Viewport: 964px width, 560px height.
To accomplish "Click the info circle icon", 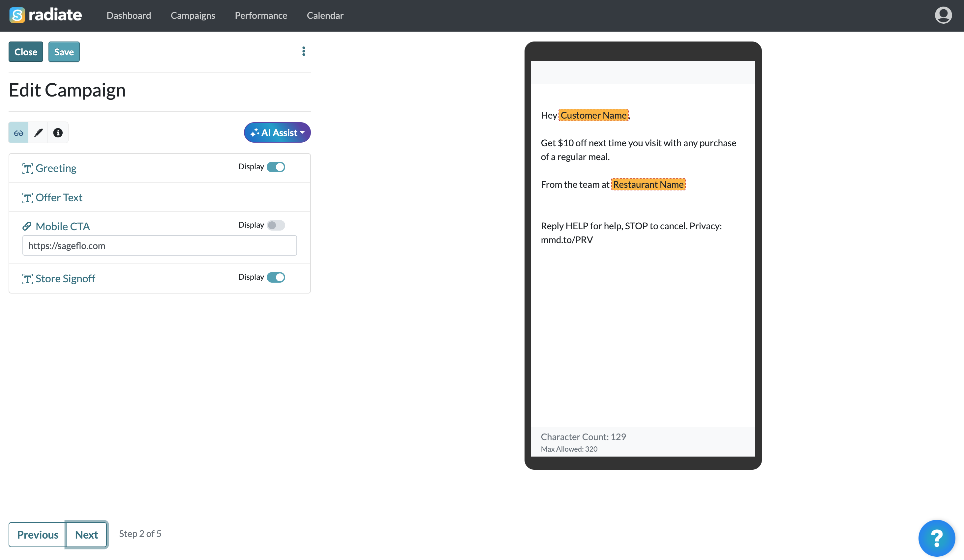I will click(58, 133).
